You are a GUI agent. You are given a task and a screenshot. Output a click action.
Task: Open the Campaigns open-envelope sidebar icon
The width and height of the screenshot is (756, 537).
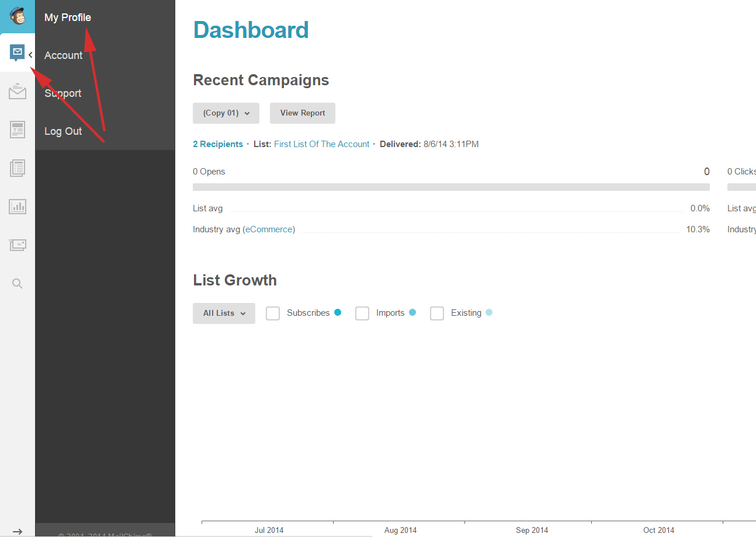click(x=18, y=91)
